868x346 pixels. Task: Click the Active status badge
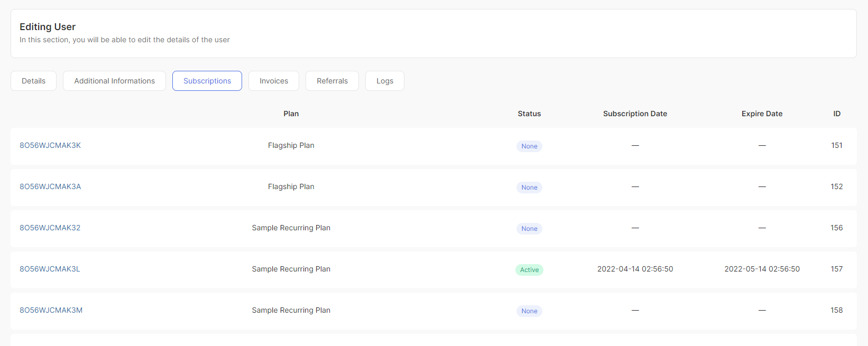(x=529, y=270)
